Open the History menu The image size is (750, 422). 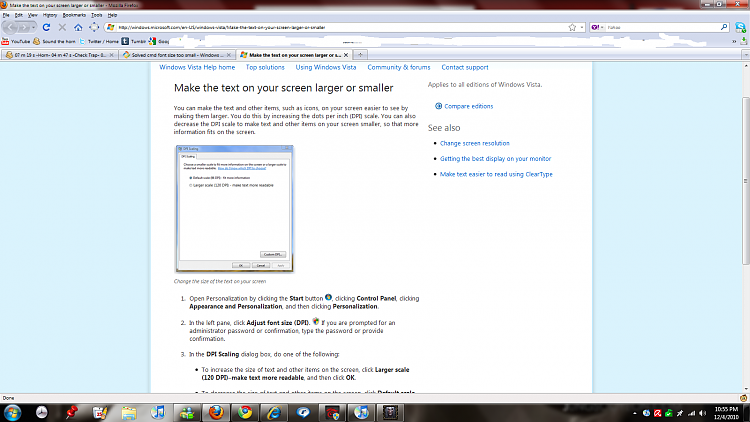click(x=50, y=15)
